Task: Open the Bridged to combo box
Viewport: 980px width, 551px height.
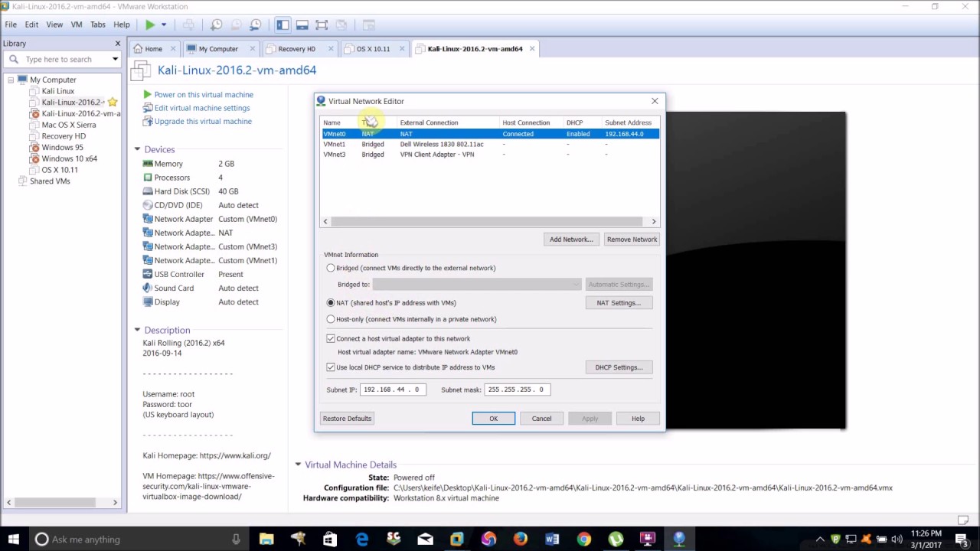Action: tap(477, 285)
